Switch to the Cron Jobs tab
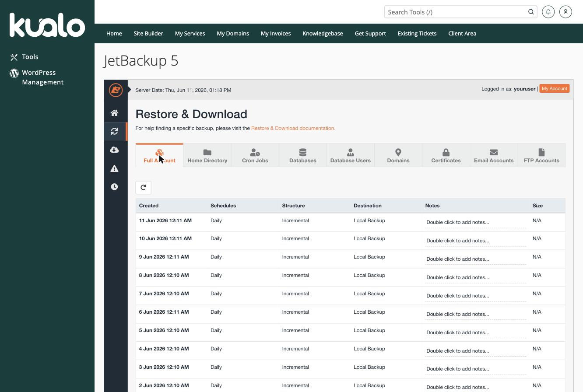The image size is (583, 392). click(x=255, y=155)
